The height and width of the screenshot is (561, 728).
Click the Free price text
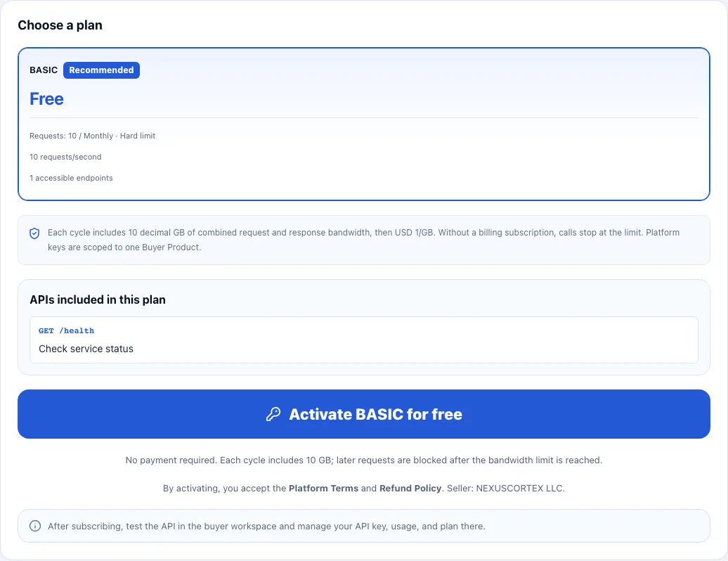pos(46,99)
